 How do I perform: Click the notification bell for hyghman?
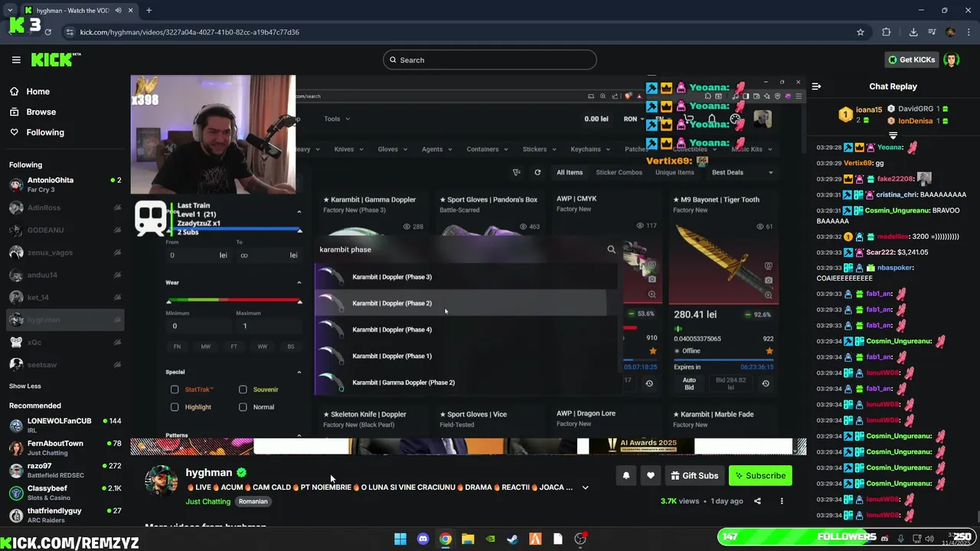coord(626,476)
